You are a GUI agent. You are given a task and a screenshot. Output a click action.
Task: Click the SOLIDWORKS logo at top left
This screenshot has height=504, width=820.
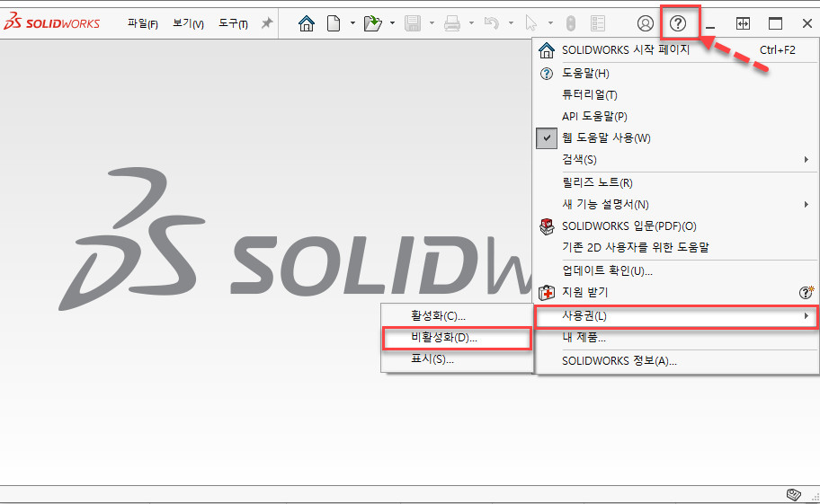tap(52, 22)
